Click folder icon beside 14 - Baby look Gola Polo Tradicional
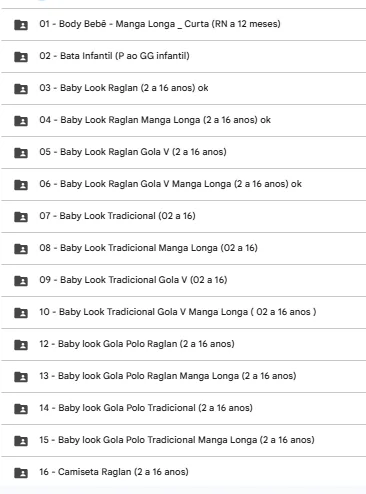 pos(21,409)
